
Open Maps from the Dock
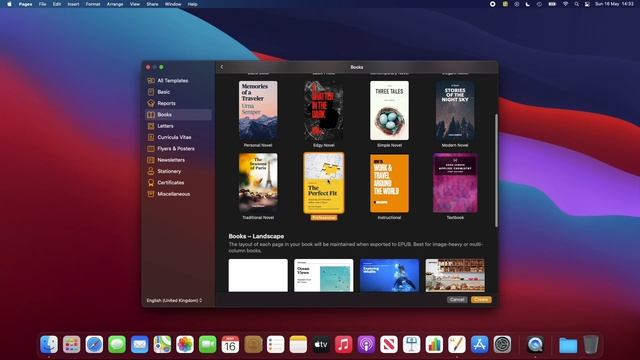(x=162, y=344)
